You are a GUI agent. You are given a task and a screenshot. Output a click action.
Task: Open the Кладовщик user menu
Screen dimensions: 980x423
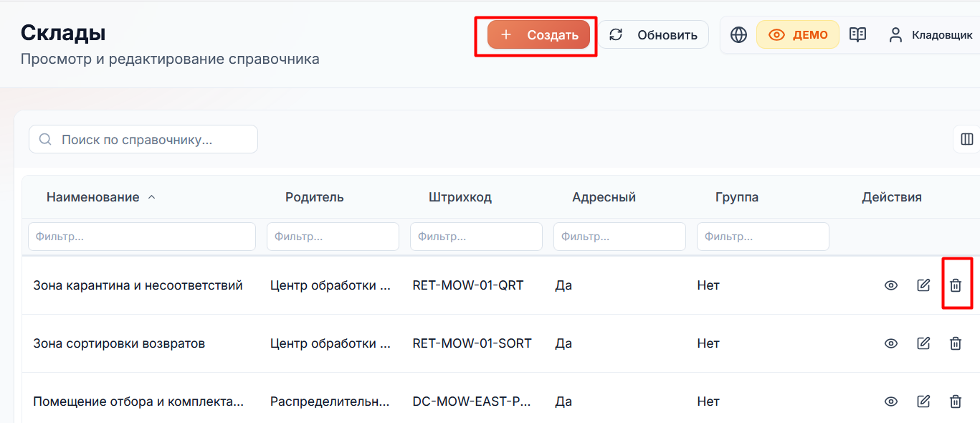(930, 34)
